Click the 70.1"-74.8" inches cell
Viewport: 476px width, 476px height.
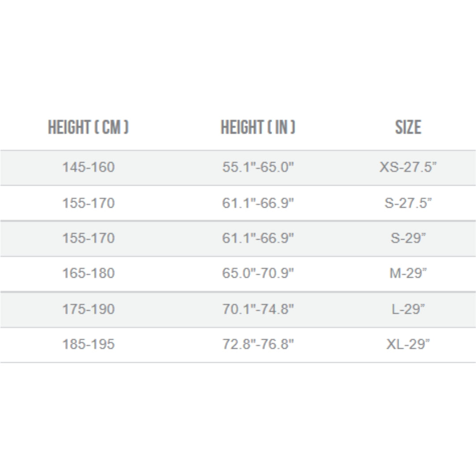point(258,309)
